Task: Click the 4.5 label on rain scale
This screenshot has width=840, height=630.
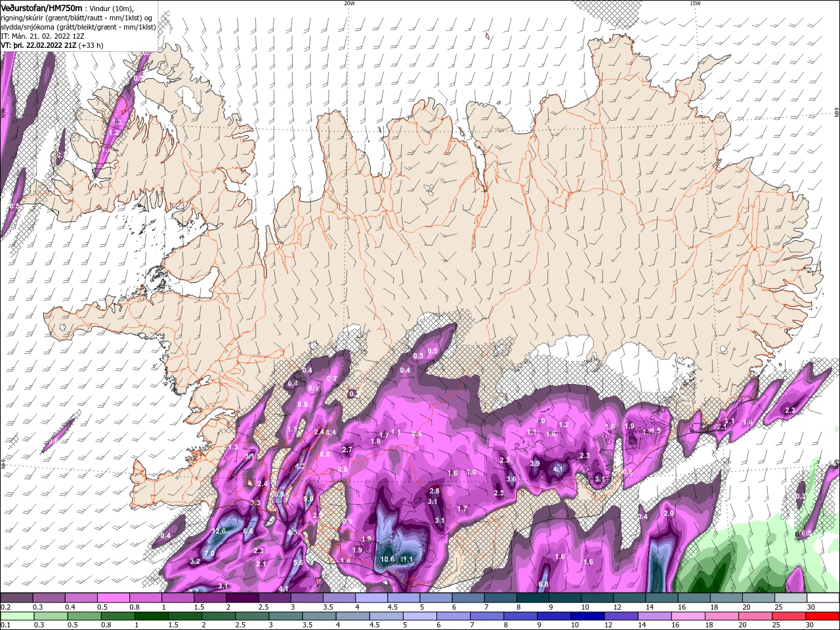Action: [x=374, y=625]
